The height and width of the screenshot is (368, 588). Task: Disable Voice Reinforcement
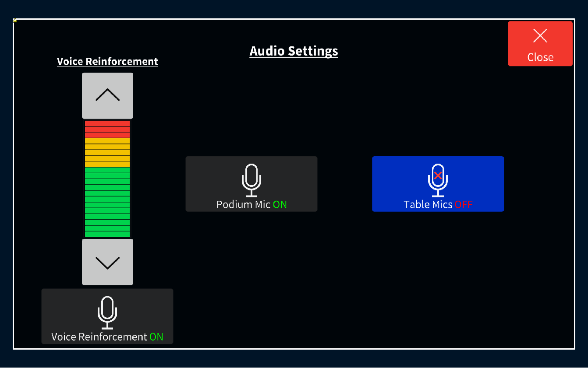(x=107, y=316)
